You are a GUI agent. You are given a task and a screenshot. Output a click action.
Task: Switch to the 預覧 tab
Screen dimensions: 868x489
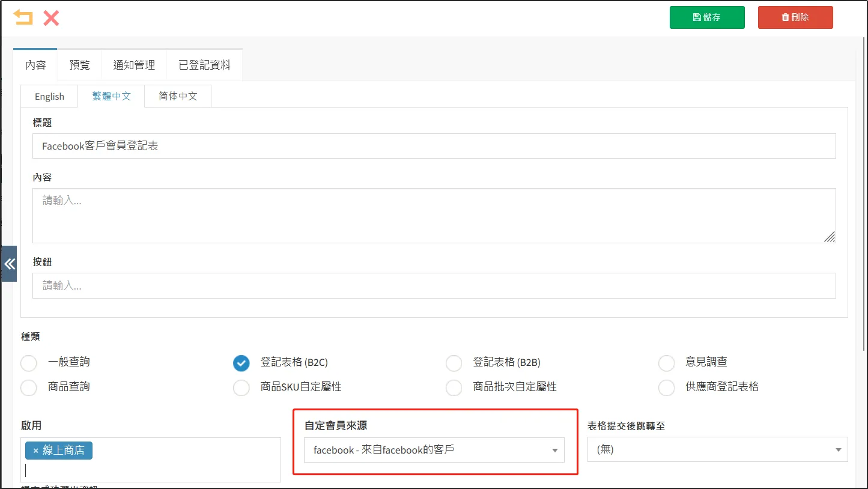[x=79, y=65]
